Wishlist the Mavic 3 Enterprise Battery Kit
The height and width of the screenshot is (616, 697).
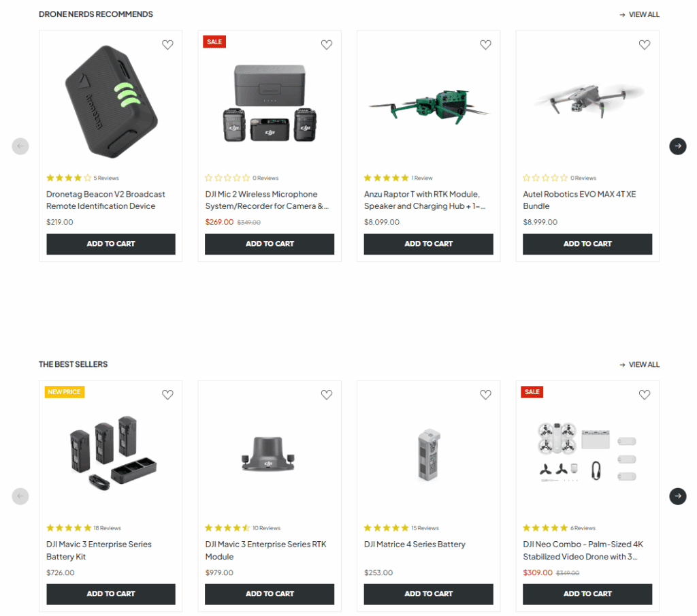167,395
